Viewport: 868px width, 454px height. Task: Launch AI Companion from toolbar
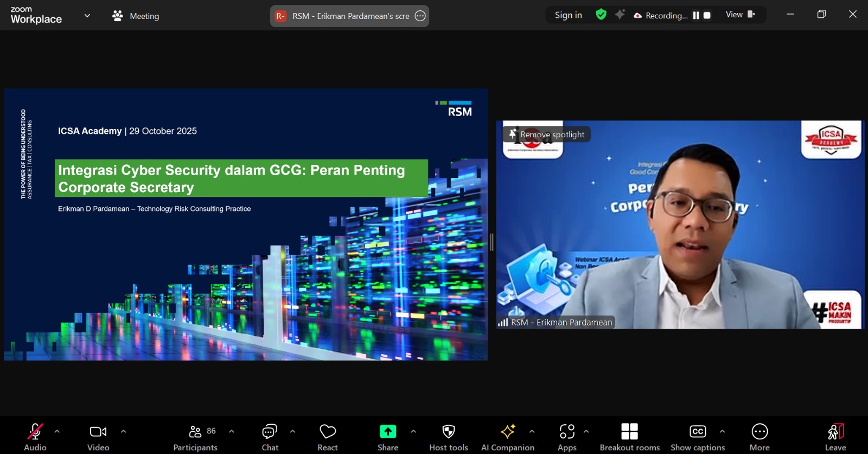coord(508,437)
